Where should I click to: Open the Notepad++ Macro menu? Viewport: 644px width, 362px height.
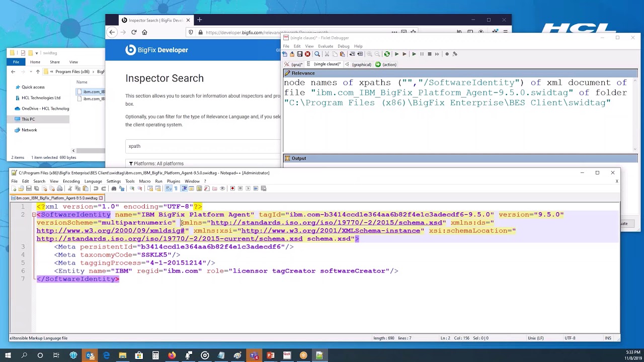tap(144, 181)
